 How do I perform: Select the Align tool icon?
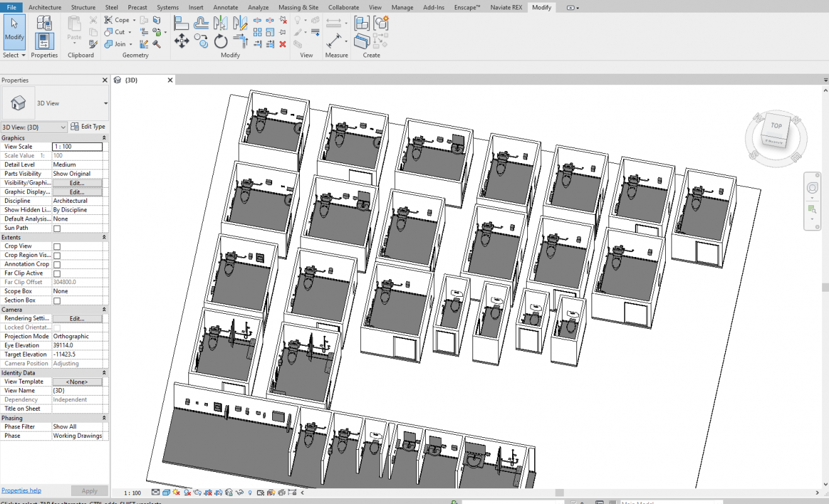181,23
